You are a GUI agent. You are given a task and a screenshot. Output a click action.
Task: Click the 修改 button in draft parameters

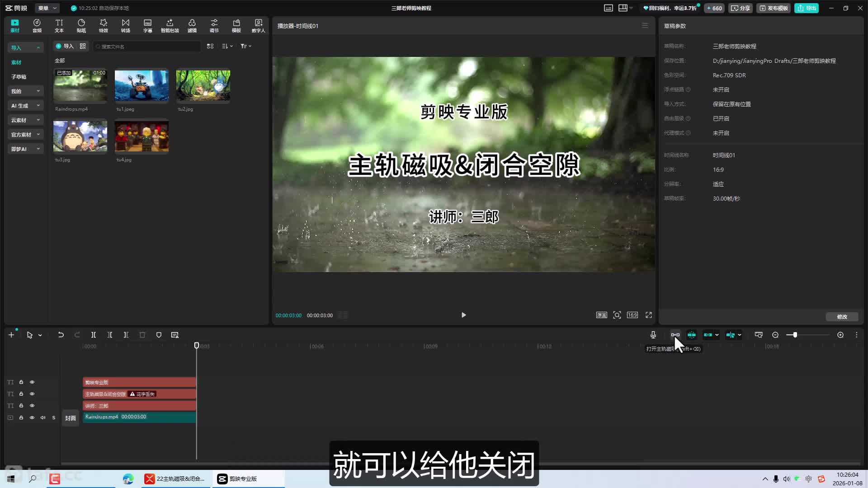pos(841,317)
